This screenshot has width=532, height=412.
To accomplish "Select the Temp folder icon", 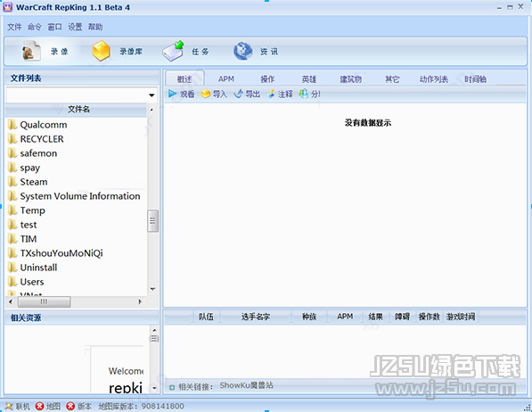I will (12, 210).
